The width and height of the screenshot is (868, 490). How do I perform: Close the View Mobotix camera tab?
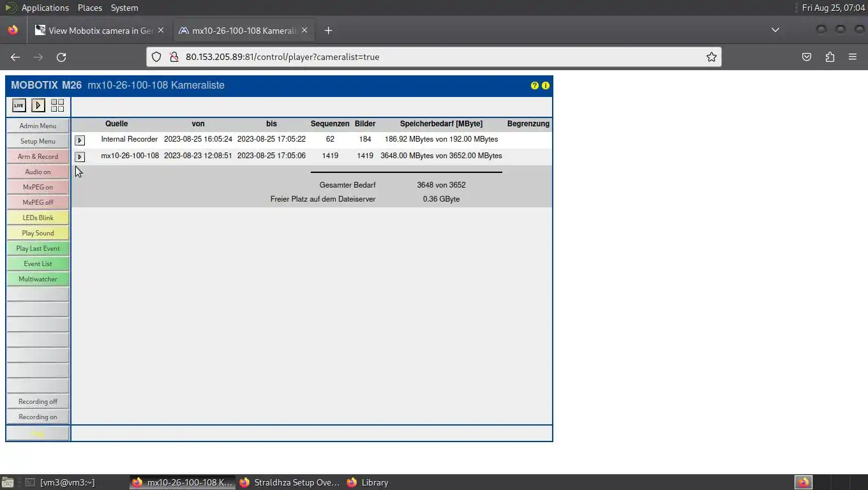click(161, 31)
